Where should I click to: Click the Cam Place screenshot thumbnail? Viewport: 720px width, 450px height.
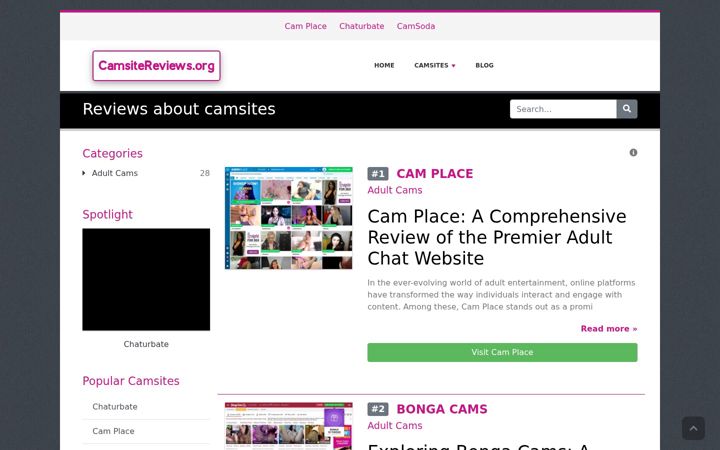[288, 218]
